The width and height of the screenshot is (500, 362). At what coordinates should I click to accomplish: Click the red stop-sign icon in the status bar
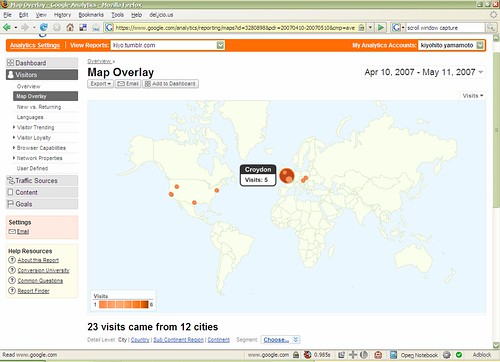pyautogui.click(x=378, y=355)
